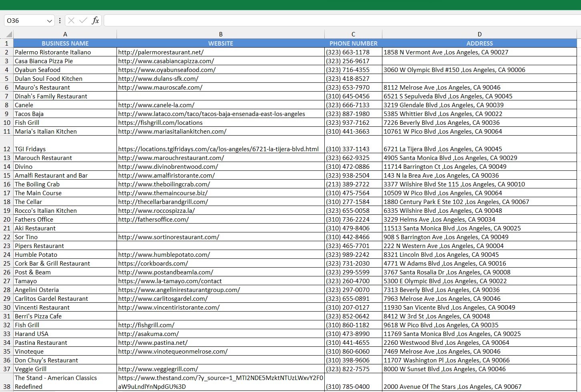Select phone number (323) 989-2242

tap(354, 254)
